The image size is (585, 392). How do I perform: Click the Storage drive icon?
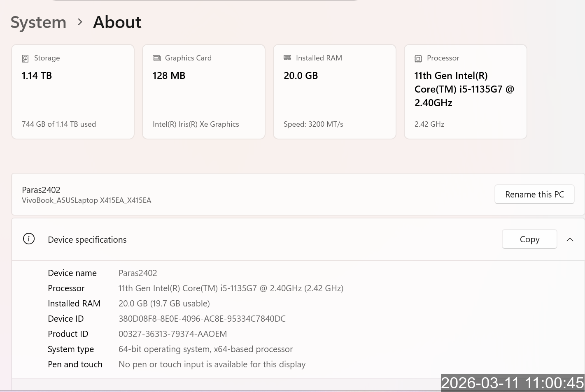click(x=25, y=58)
